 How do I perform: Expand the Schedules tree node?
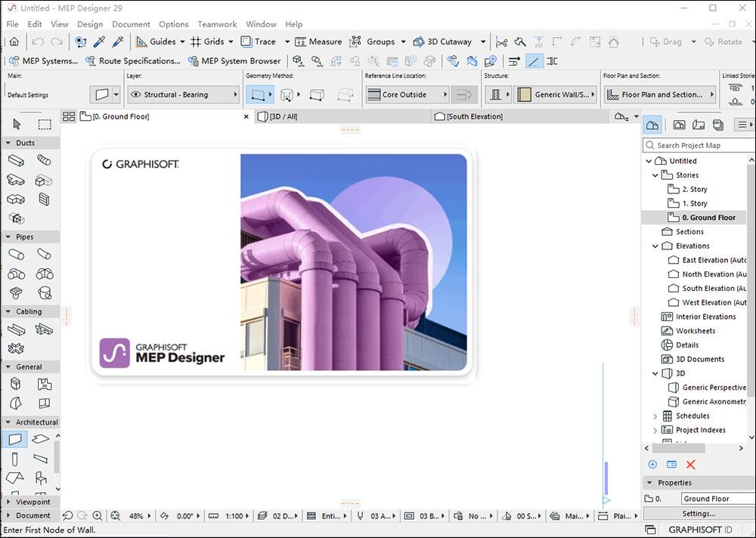tap(655, 416)
